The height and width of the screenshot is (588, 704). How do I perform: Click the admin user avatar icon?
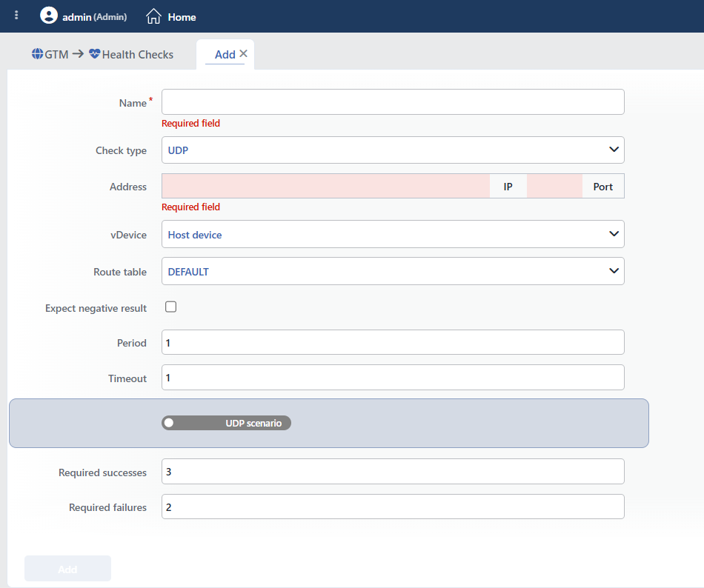[x=48, y=16]
